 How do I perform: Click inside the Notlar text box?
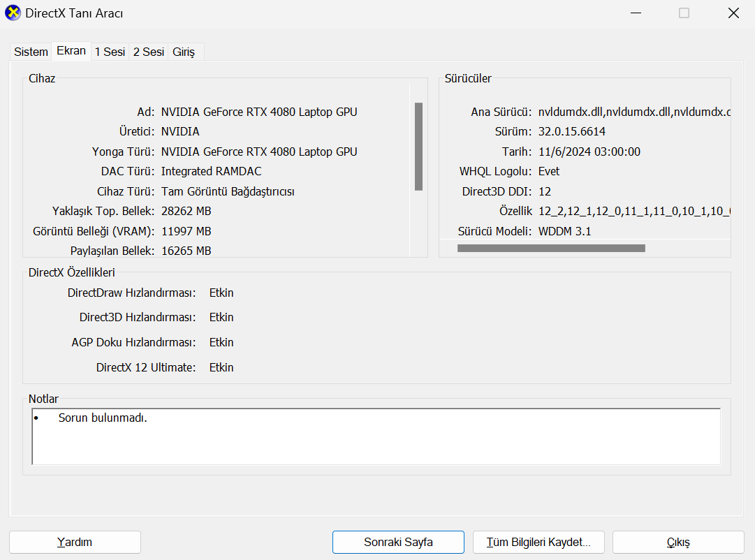pos(376,436)
